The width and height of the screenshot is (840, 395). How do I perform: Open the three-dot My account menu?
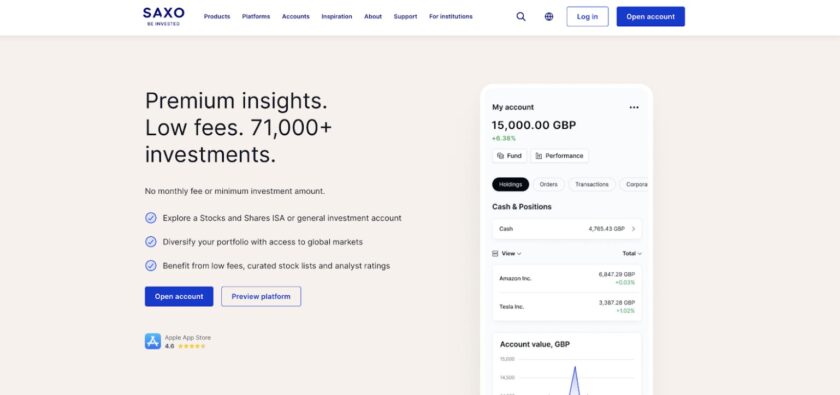tap(634, 107)
